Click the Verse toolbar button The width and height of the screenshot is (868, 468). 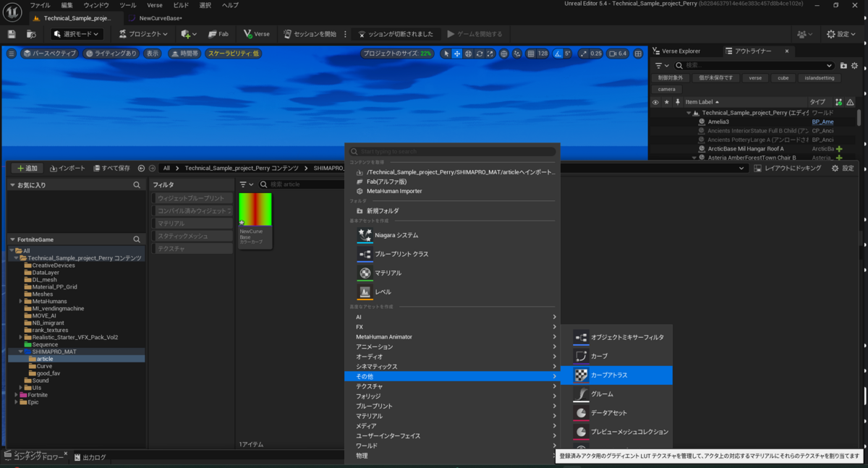coord(257,34)
